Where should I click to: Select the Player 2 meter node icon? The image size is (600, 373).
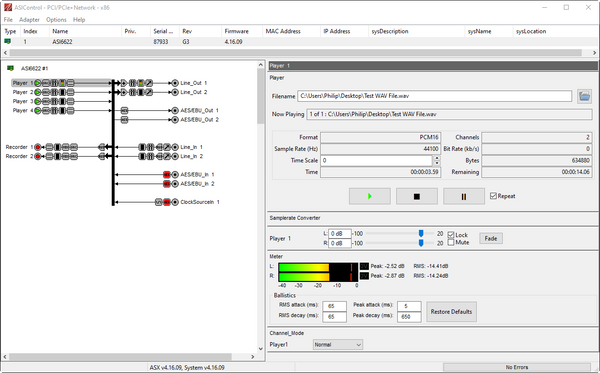tap(62, 92)
